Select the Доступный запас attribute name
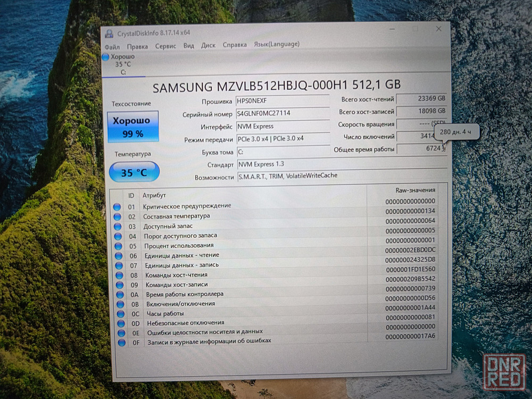 (x=168, y=226)
